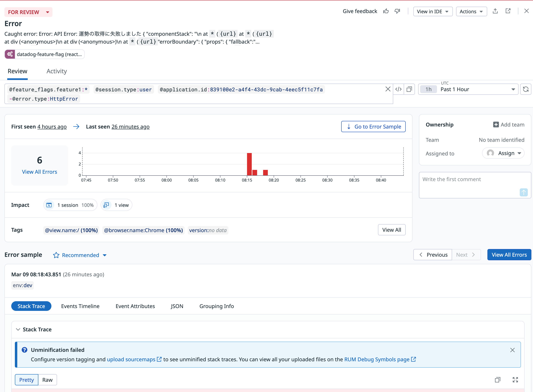Select Pretty stack trace format
Image resolution: width=533 pixels, height=392 pixels.
coord(27,380)
